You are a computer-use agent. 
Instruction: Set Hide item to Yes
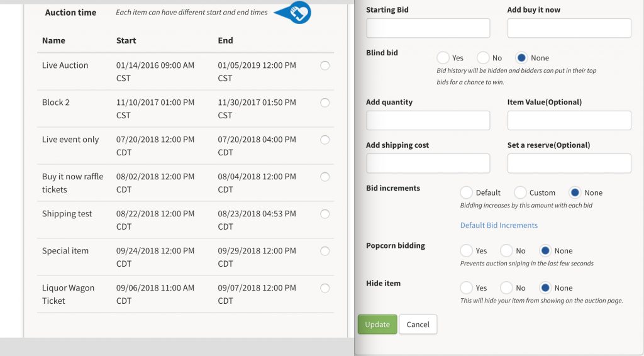point(466,288)
